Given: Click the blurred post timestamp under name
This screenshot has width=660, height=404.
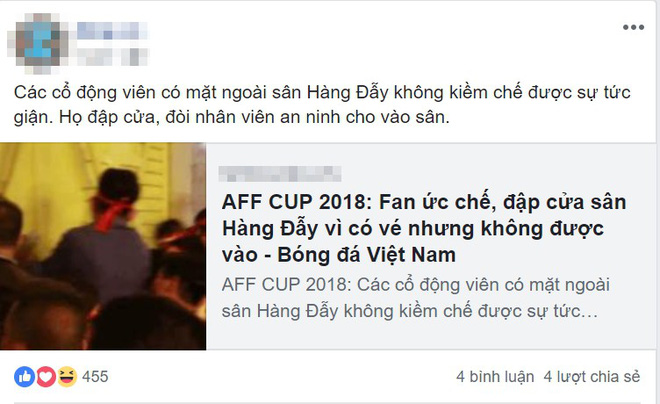Looking at the screenshot, I should [112, 56].
